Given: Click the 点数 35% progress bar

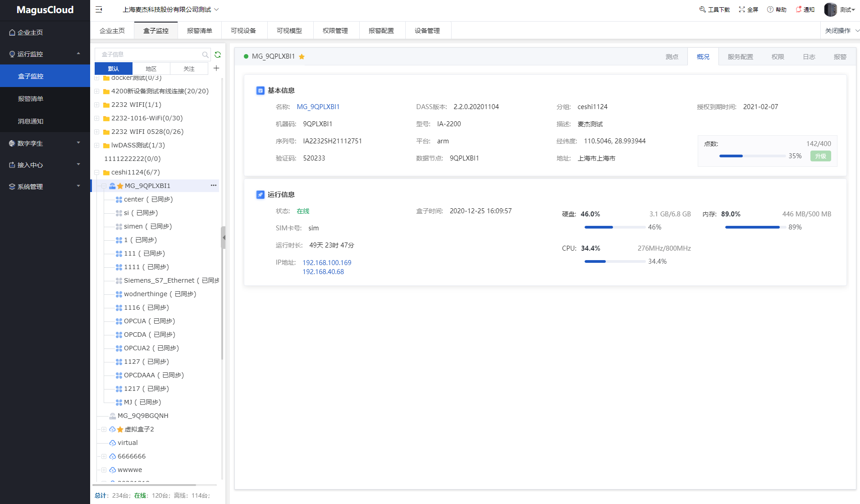Looking at the screenshot, I should point(752,156).
